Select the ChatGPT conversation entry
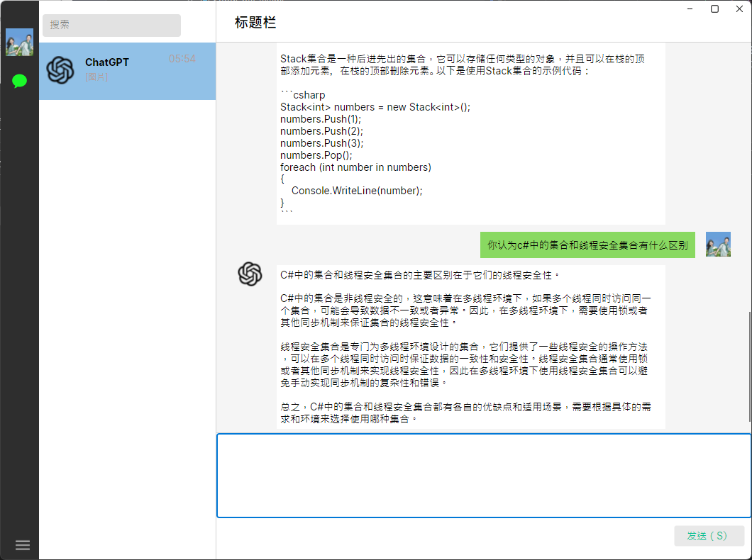The height and width of the screenshot is (560, 752). click(127, 71)
